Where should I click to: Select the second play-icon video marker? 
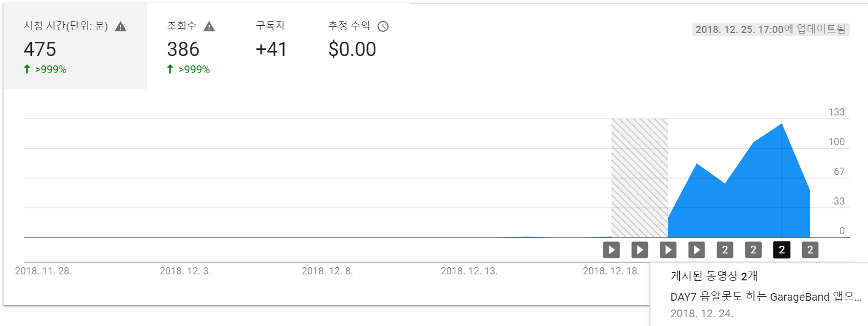tap(640, 250)
